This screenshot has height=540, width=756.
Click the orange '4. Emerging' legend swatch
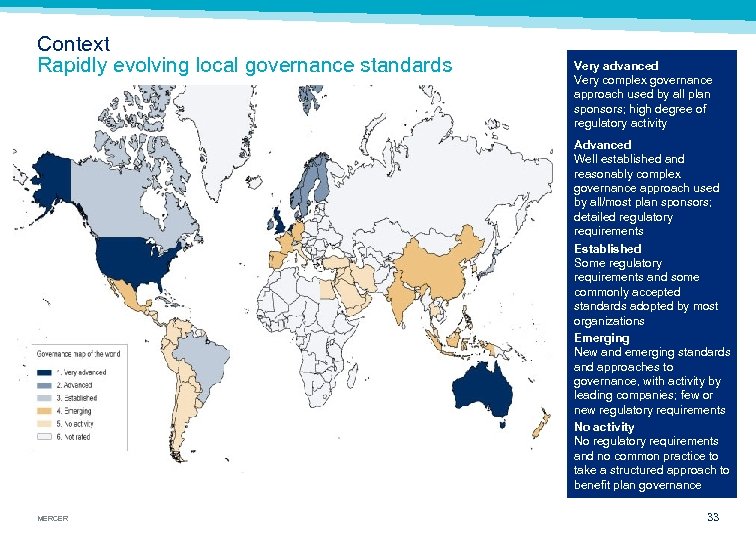(44, 411)
